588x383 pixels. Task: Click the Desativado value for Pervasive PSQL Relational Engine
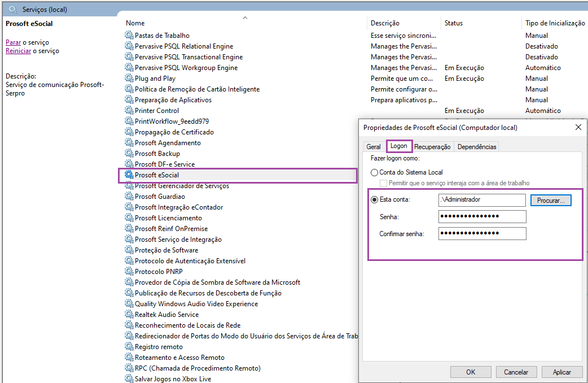tap(542, 46)
